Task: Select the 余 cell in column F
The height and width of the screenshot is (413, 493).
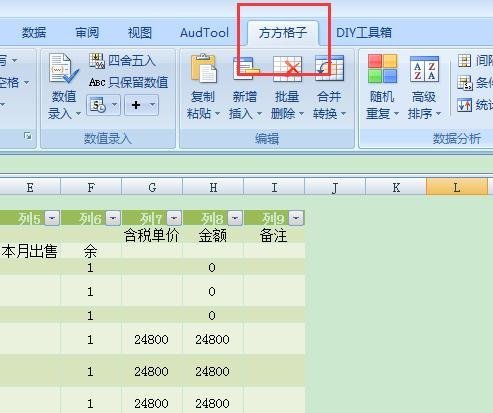Action: [91, 251]
